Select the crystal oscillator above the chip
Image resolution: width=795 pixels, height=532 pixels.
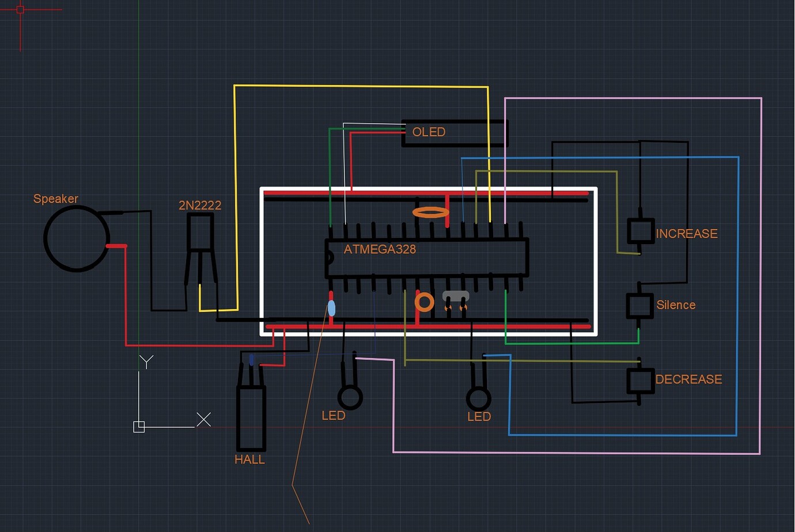tap(431, 212)
